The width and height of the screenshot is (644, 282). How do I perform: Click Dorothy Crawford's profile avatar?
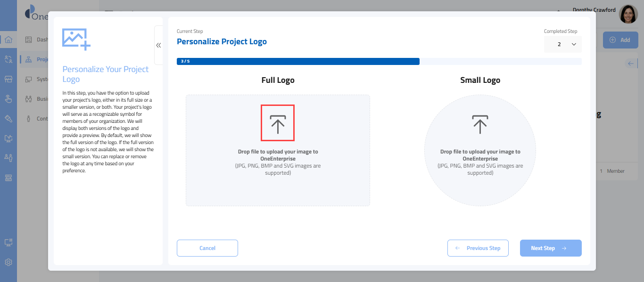coord(628,15)
